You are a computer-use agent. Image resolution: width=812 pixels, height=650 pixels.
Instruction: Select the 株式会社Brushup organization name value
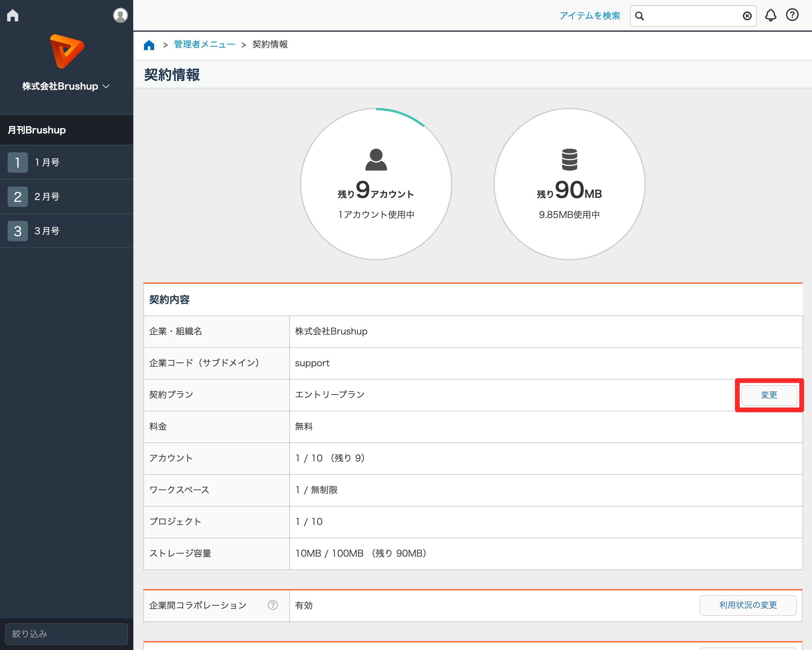pyautogui.click(x=331, y=331)
